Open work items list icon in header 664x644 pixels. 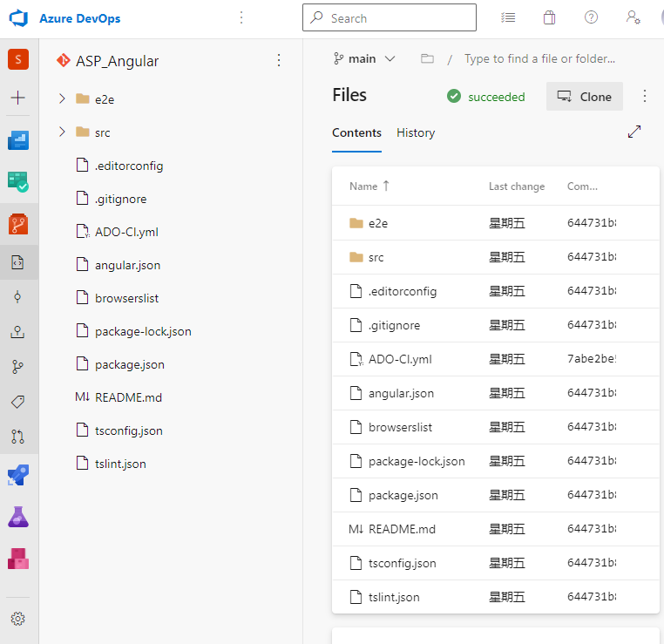click(508, 17)
